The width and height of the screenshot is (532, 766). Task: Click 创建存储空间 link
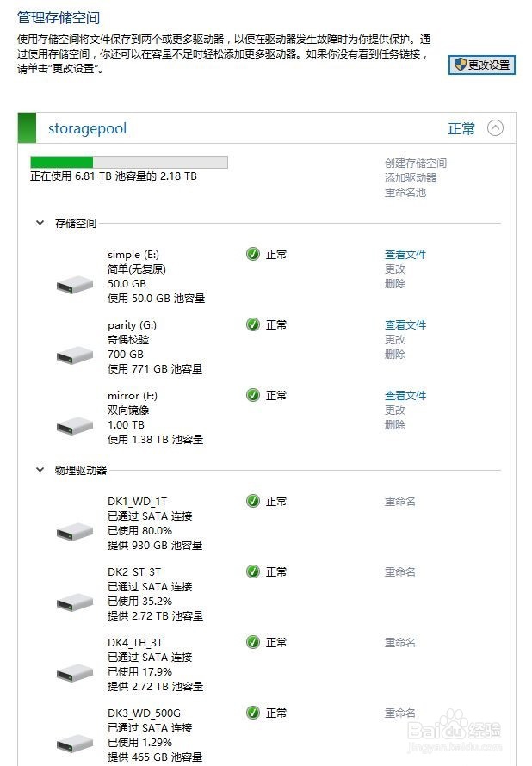click(x=415, y=163)
